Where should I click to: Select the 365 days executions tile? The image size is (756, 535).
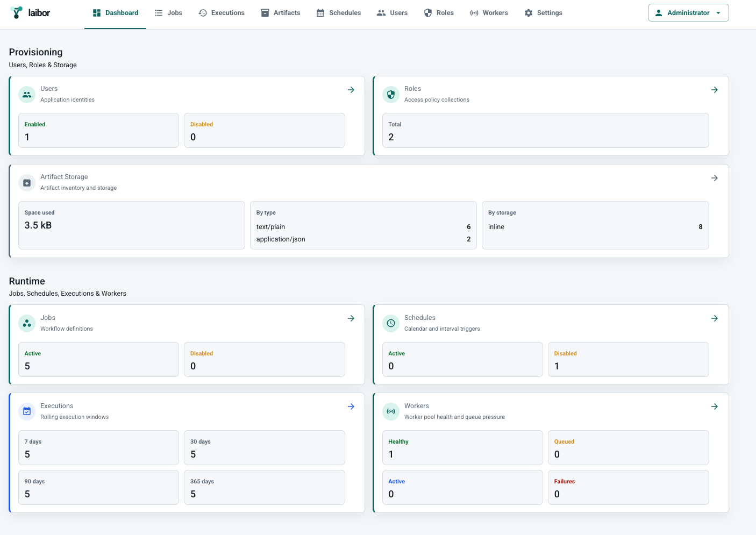265,487
